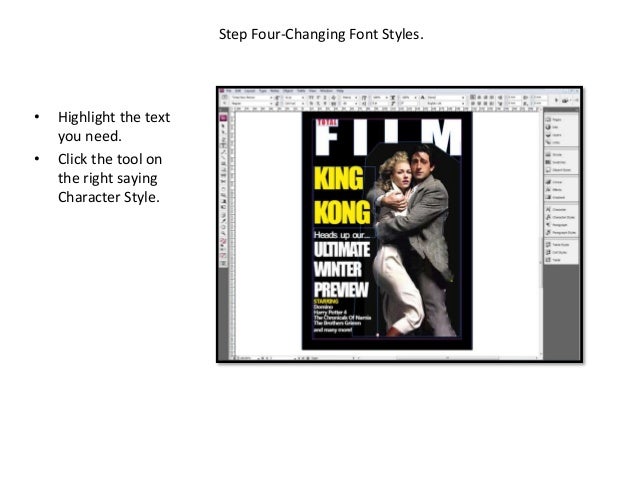This screenshot has height=479, width=638.
Task: Open the Layout menu
Action: pyautogui.click(x=249, y=91)
